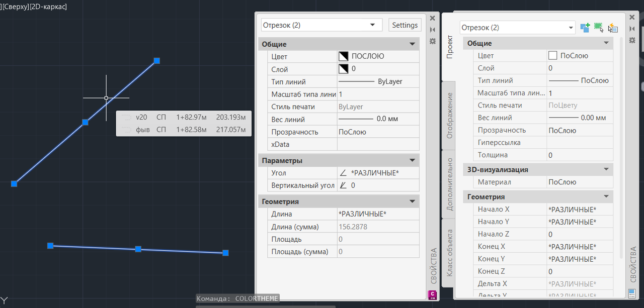Screen dimensions: 644x308
Task: Click Тип линий ByLayer value in left panel
Action: [x=378, y=81]
